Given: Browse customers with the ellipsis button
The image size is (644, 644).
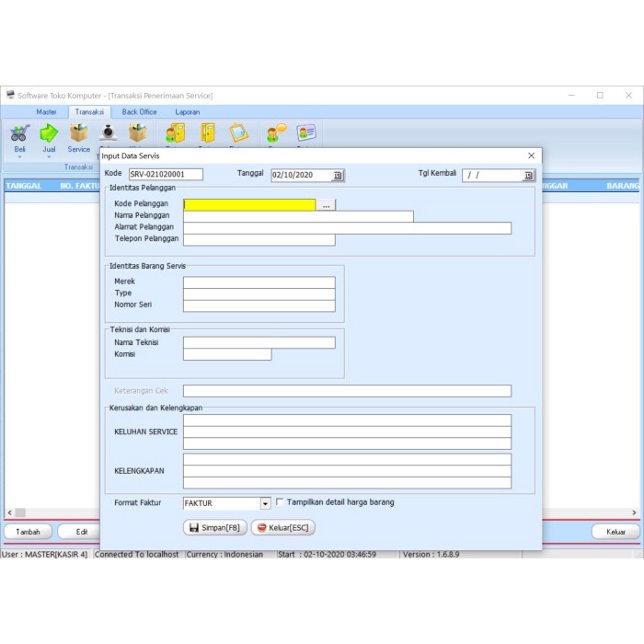Looking at the screenshot, I should tap(326, 205).
